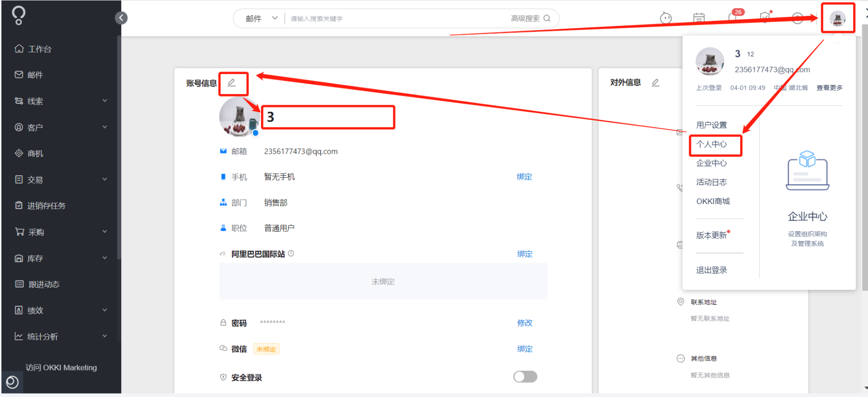
Task: Click 退出登录 to log out
Action: [x=711, y=270]
